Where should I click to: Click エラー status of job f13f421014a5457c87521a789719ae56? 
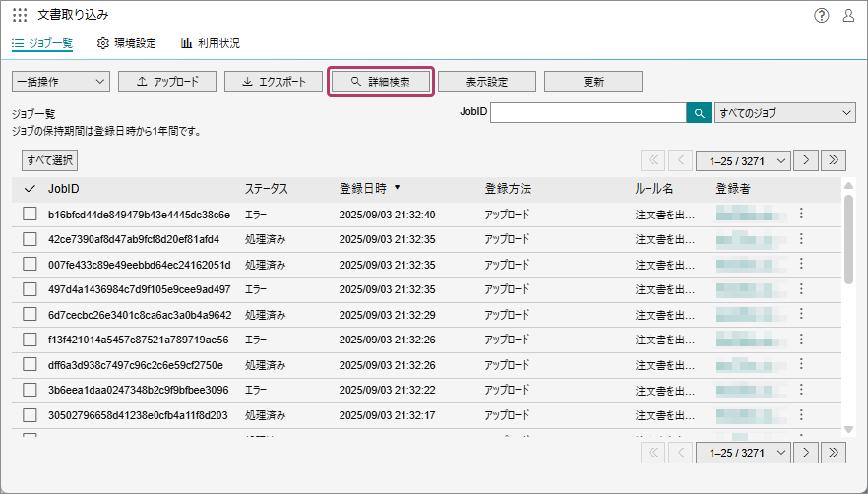coord(256,340)
